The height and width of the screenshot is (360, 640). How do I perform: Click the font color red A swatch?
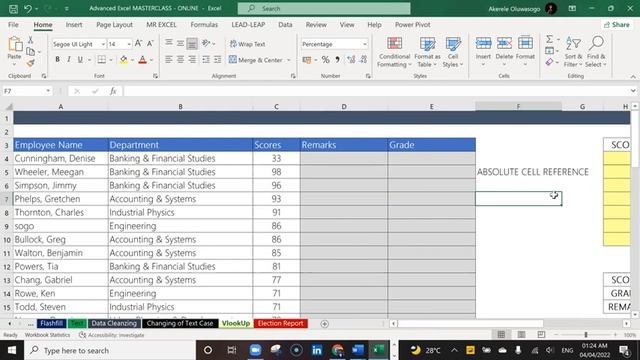(x=142, y=60)
